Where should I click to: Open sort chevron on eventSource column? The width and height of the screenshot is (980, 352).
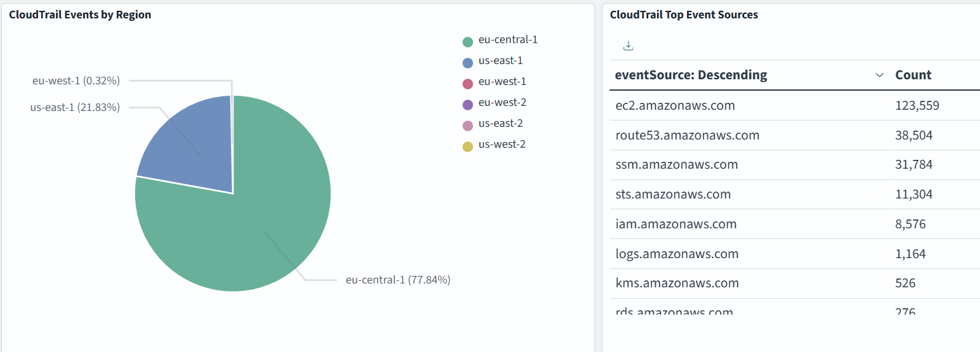click(879, 75)
